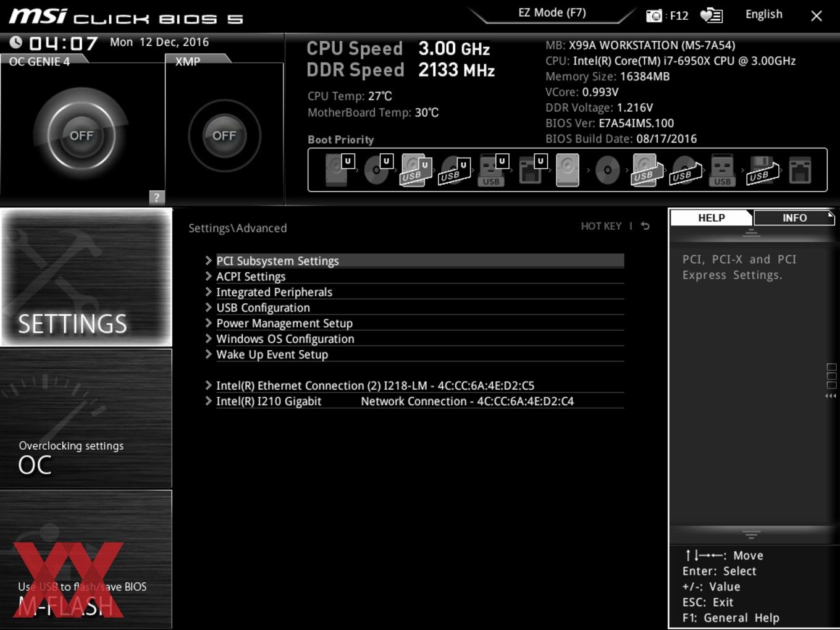840x630 pixels.
Task: Click the OC GENIE 4 tab label
Action: [40, 62]
